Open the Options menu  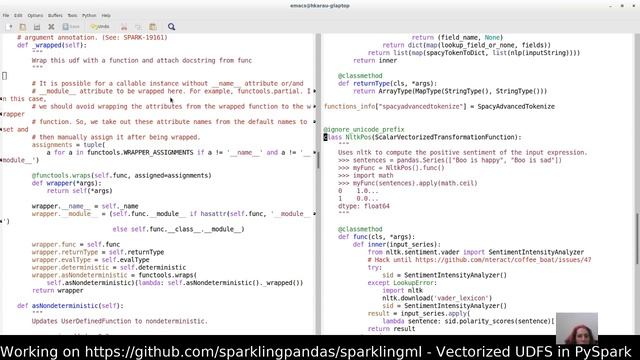(x=35, y=16)
